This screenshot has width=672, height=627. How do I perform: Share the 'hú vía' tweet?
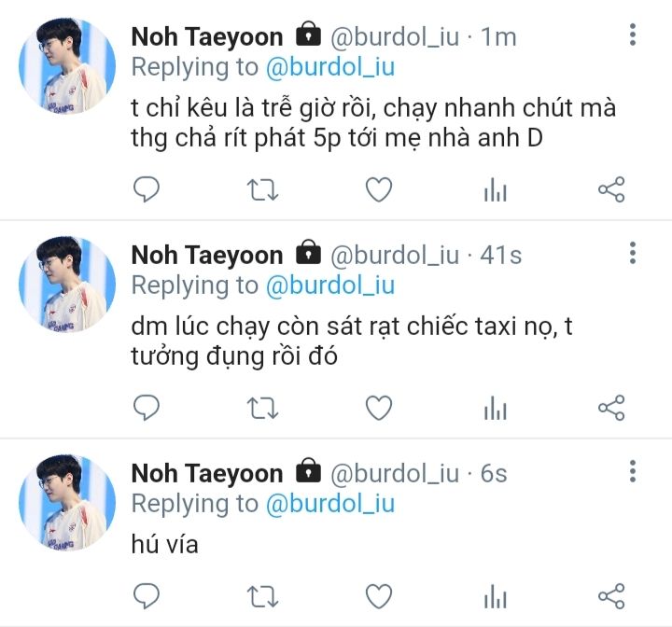(611, 595)
